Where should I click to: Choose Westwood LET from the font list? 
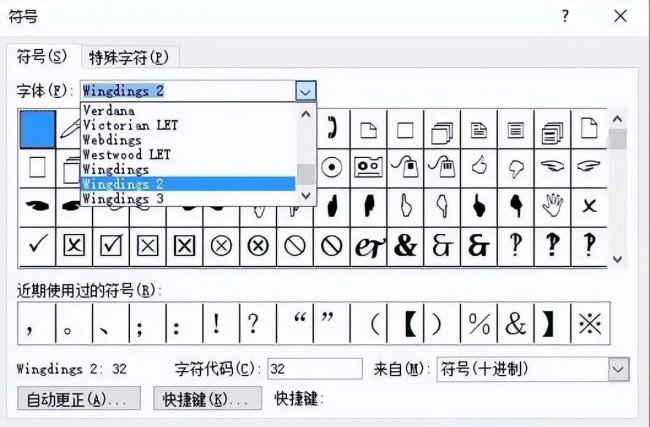tap(187, 155)
